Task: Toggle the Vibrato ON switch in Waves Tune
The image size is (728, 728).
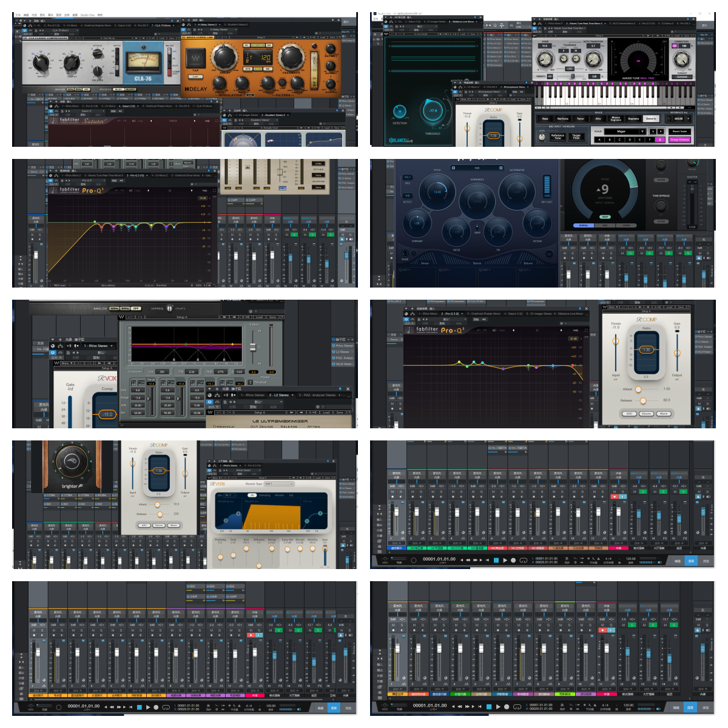Action: (550, 76)
